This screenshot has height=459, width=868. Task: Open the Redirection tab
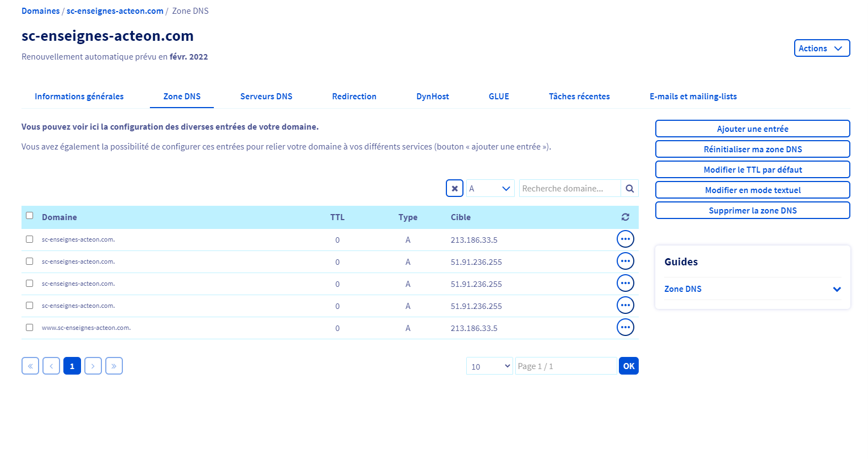354,97
